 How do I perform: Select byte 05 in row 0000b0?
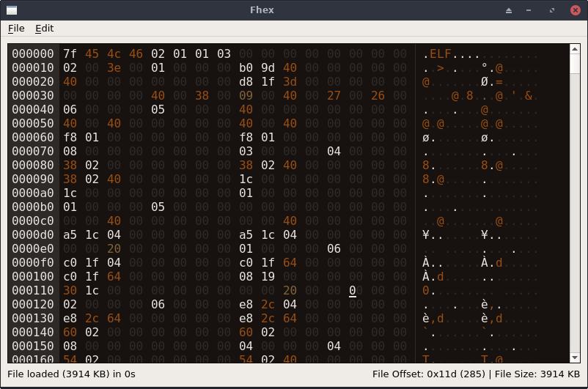coord(158,207)
